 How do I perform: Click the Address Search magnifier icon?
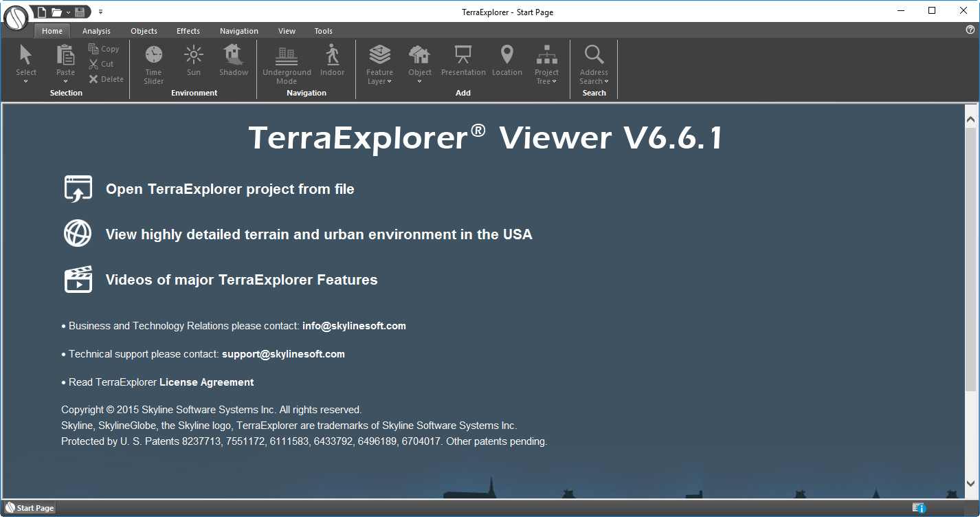[594, 55]
